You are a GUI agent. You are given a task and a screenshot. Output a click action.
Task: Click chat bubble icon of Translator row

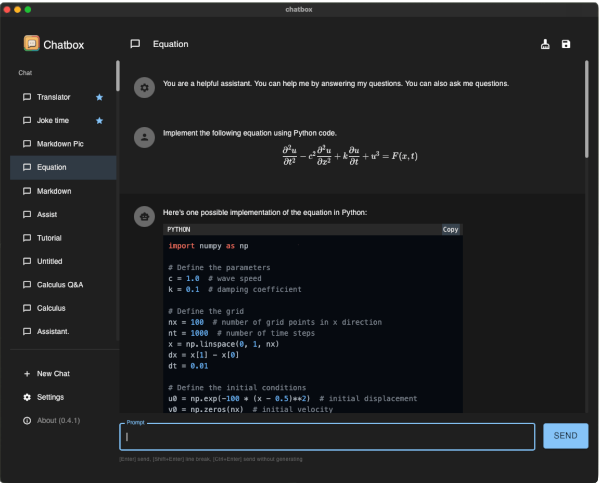coord(27,97)
